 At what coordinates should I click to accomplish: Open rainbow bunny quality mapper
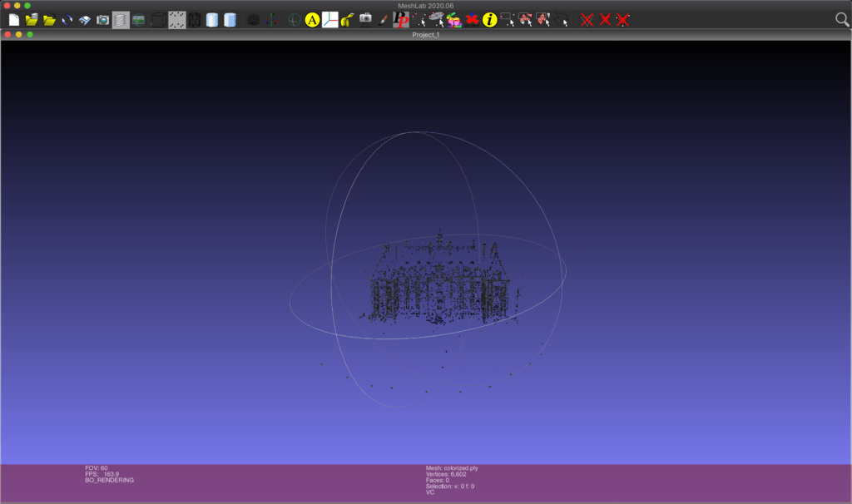pos(453,20)
